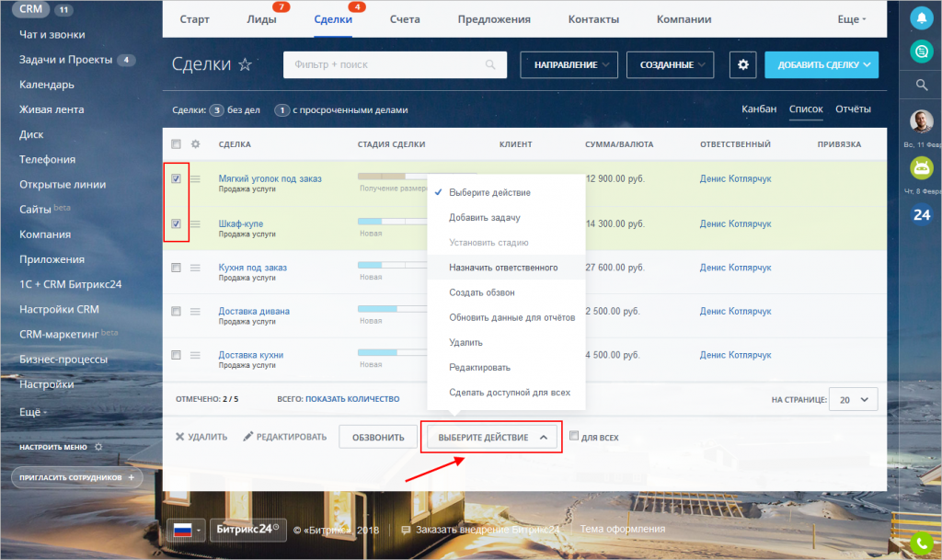Mark Сделки page as favorite star
This screenshot has height=560, width=942.
[245, 64]
